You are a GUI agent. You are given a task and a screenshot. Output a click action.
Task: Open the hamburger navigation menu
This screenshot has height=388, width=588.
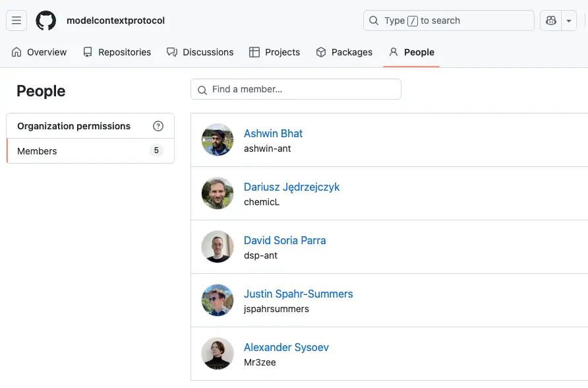click(x=16, y=20)
